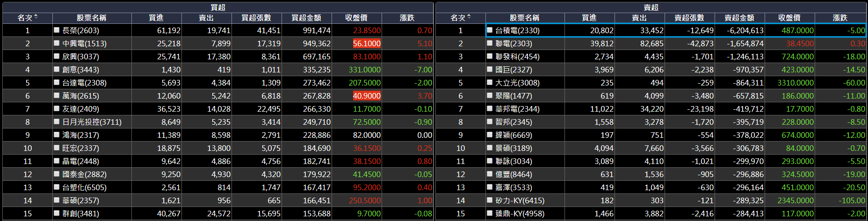Image resolution: width=868 pixels, height=221 pixels.
Task: Tick the 聯電(2303) checkbox
Action: click(490, 43)
